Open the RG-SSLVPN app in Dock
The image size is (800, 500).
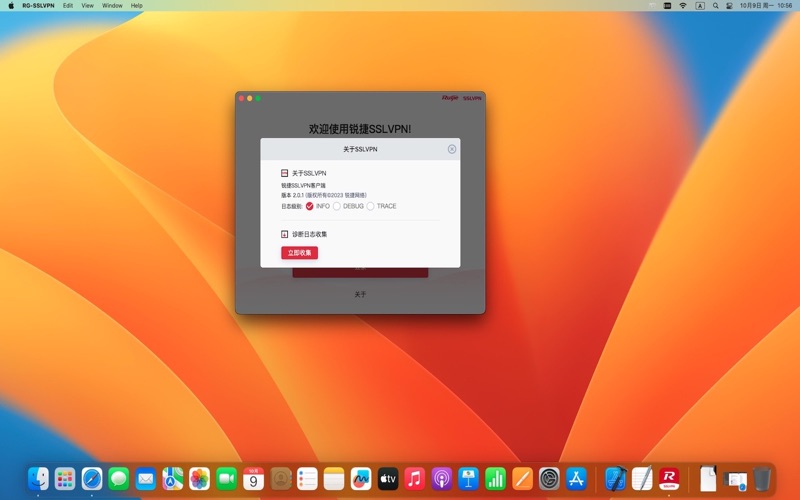coord(669,479)
